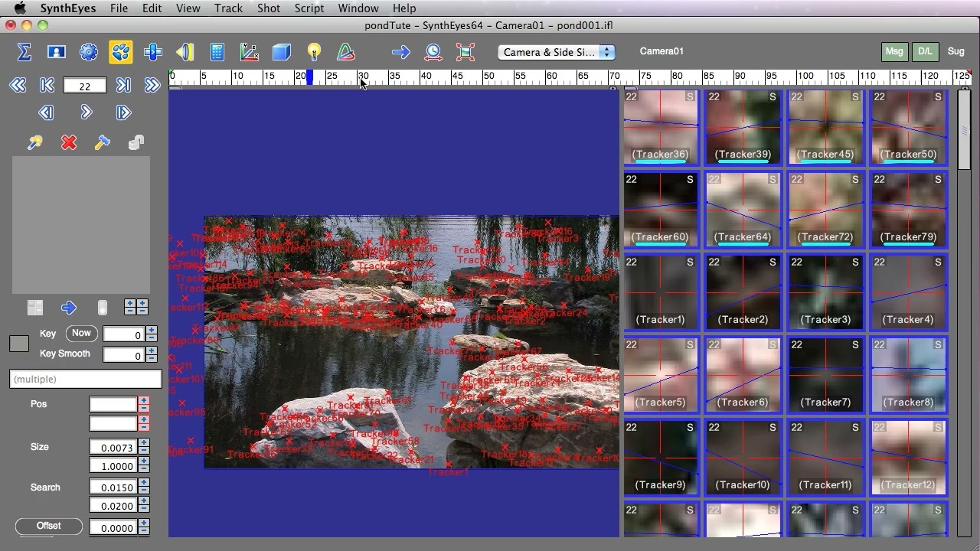Open the Flex curve room icon
Screen dimensions: 980x551
click(x=346, y=52)
